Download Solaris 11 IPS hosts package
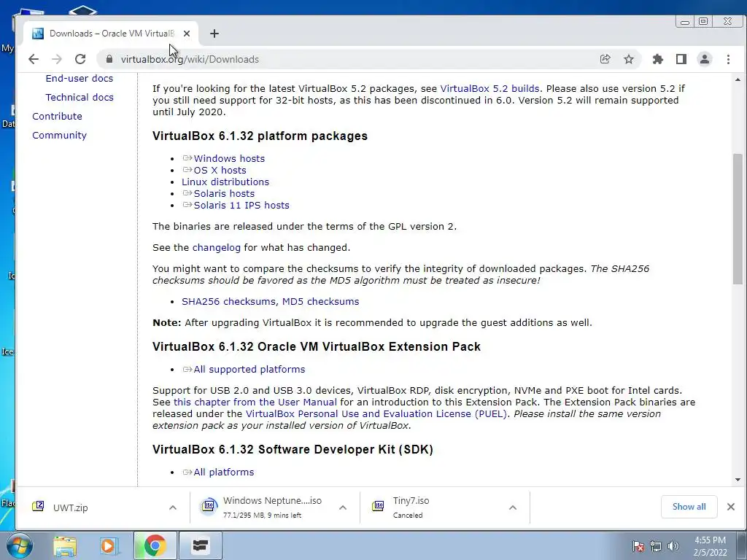This screenshot has height=560, width=747. [241, 205]
